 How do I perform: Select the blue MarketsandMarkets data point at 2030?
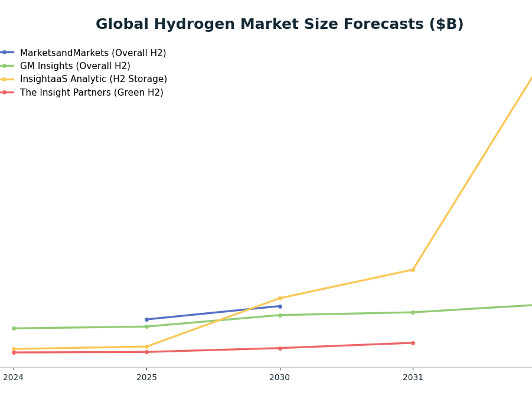coord(280,306)
